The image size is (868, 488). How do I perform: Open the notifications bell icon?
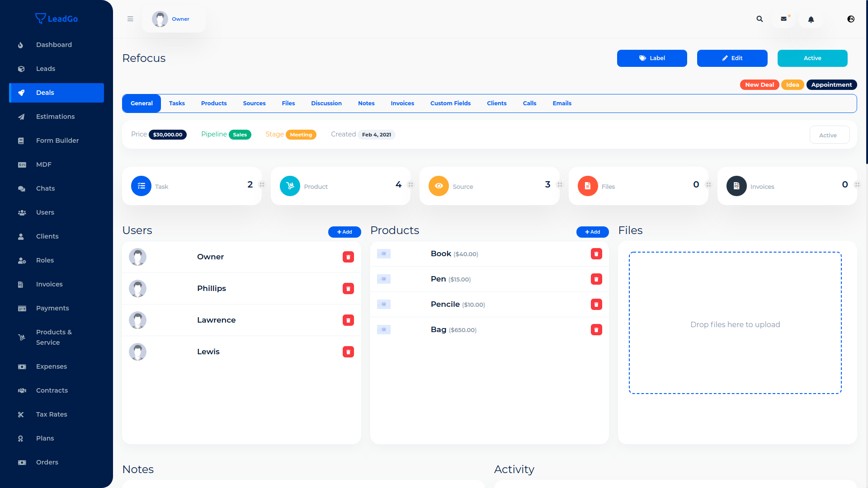point(811,19)
